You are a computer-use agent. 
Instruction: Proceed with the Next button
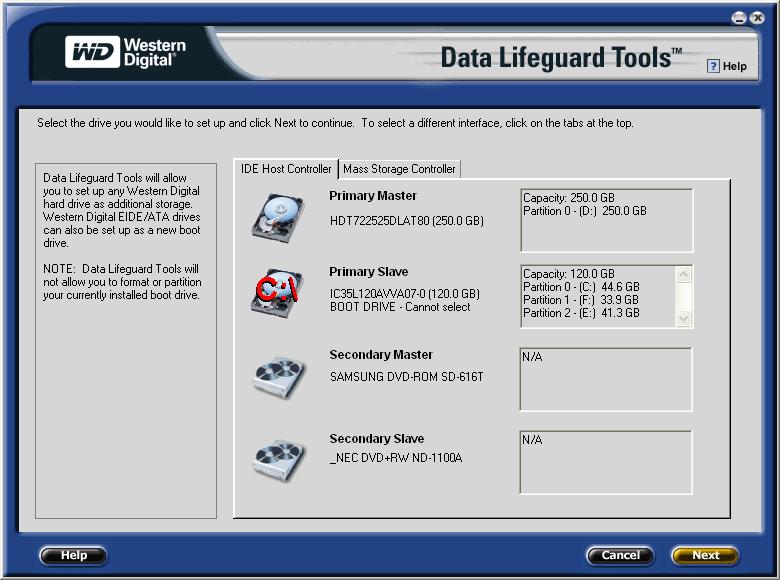[x=705, y=555]
